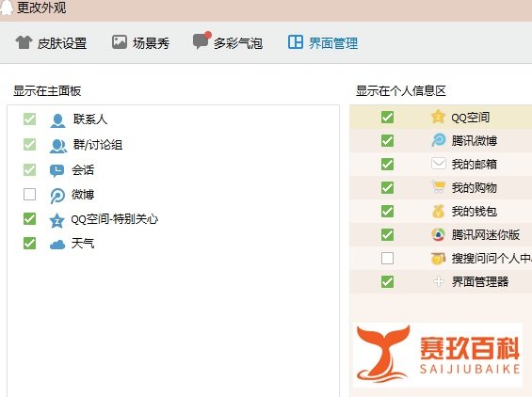This screenshot has width=532, height=397.
Task: Click the 界面管理器 plus icon
Action: [439, 281]
